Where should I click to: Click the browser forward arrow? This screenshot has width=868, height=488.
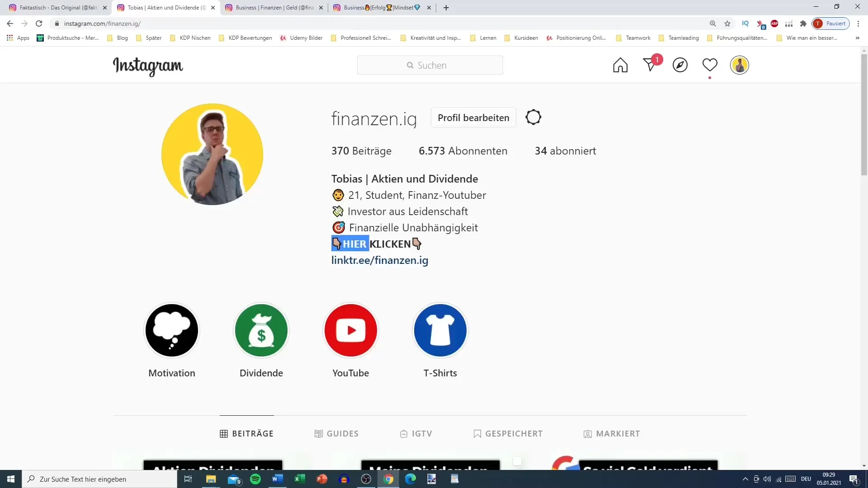pyautogui.click(x=24, y=23)
